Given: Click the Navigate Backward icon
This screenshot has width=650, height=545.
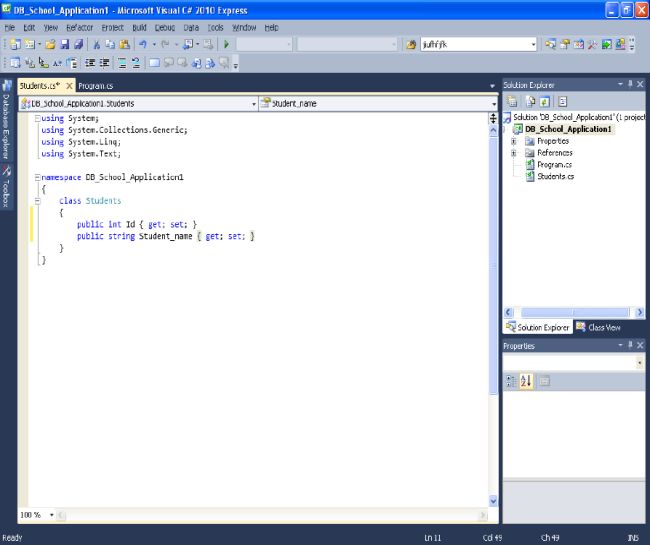Looking at the screenshot, I should click(188, 44).
